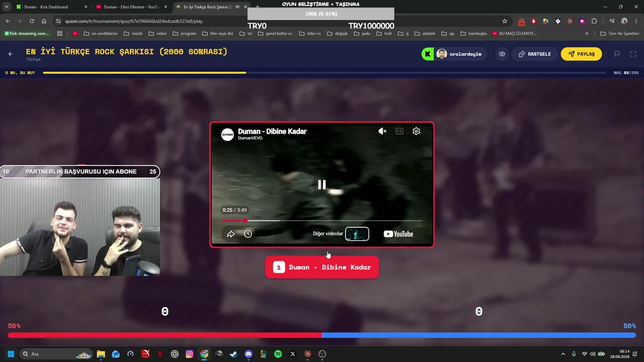This screenshot has height=362, width=644.
Task: Share the quiz with PAYLAŞ button
Action: click(581, 54)
